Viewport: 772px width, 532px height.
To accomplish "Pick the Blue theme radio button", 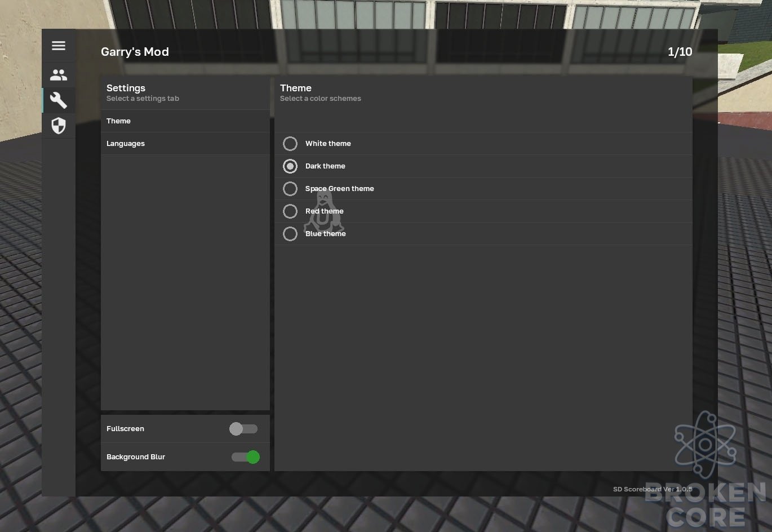I will 290,234.
